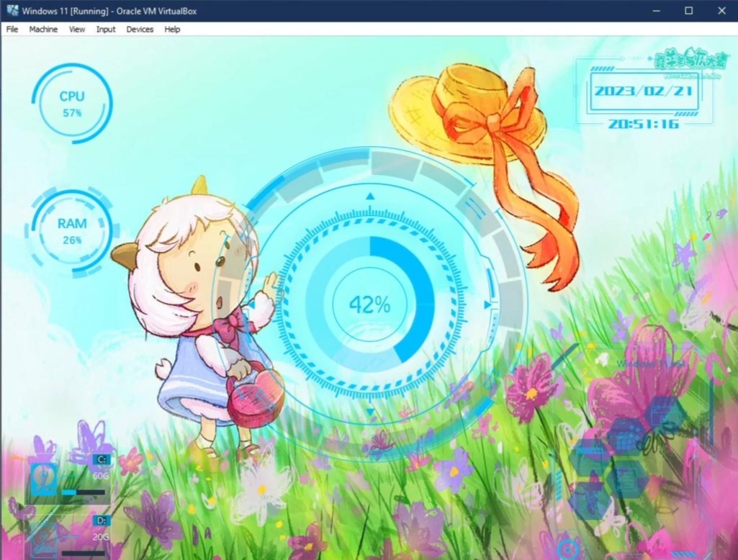Screen dimensions: 738x560
Task: Click the C: drive hard disk icon
Action: [x=43, y=477]
